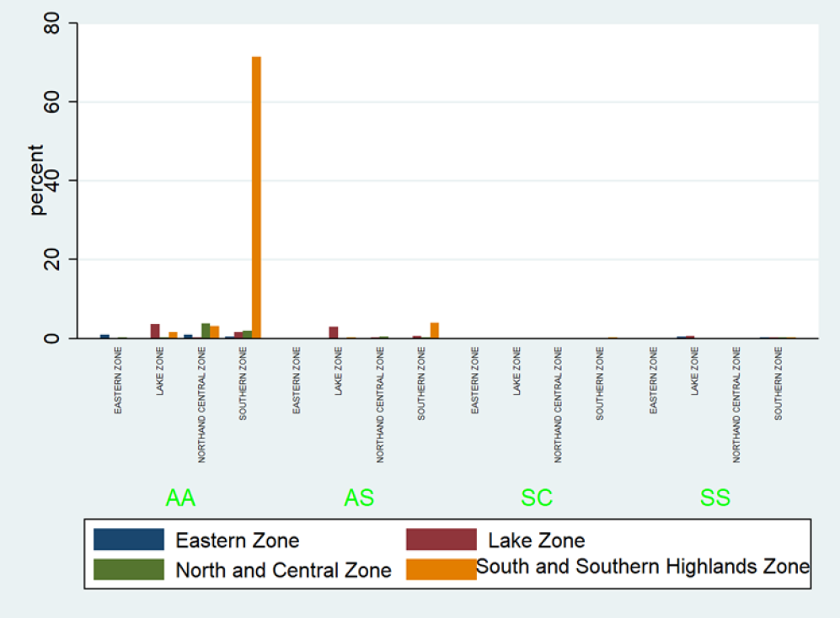840x618 pixels.
Task: Click the 'South and Southern Highlands Zone' legend text
Action: coord(642,567)
